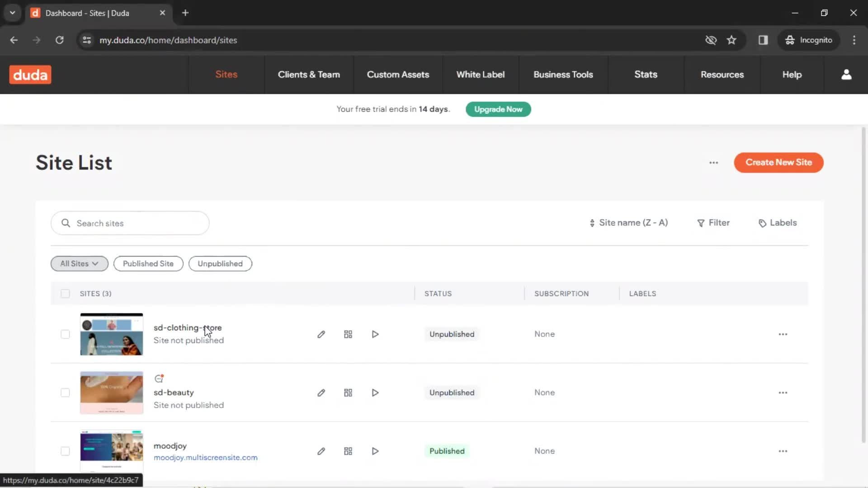Click the Incognito indicator
The height and width of the screenshot is (488, 868).
point(809,40)
